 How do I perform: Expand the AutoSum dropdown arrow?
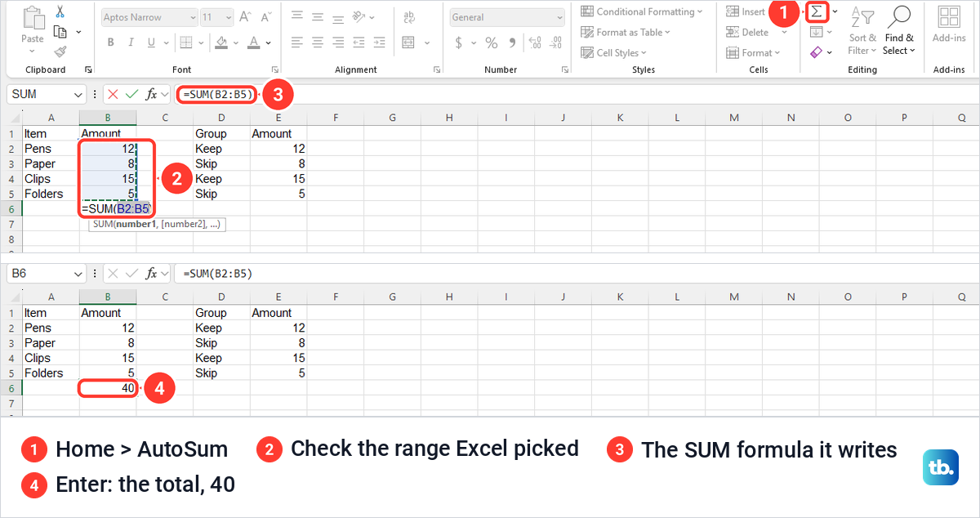(x=835, y=11)
